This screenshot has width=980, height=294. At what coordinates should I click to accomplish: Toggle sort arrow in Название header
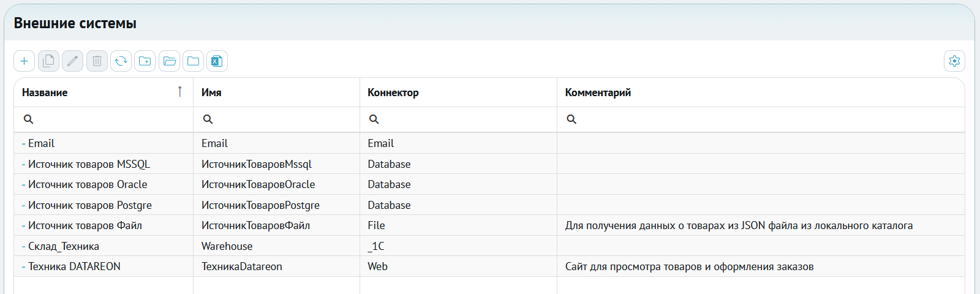[179, 92]
